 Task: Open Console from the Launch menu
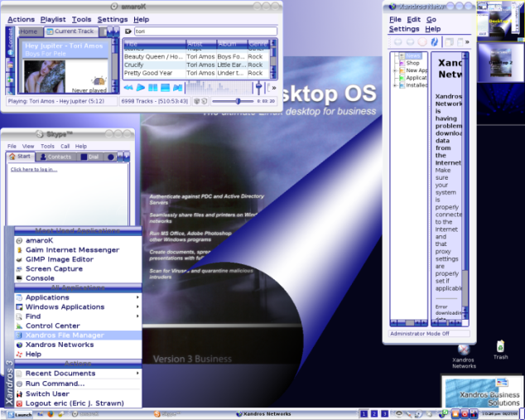[x=78, y=278]
